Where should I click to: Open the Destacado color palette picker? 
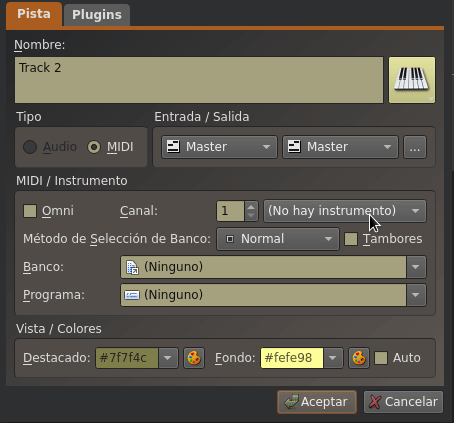click(194, 358)
